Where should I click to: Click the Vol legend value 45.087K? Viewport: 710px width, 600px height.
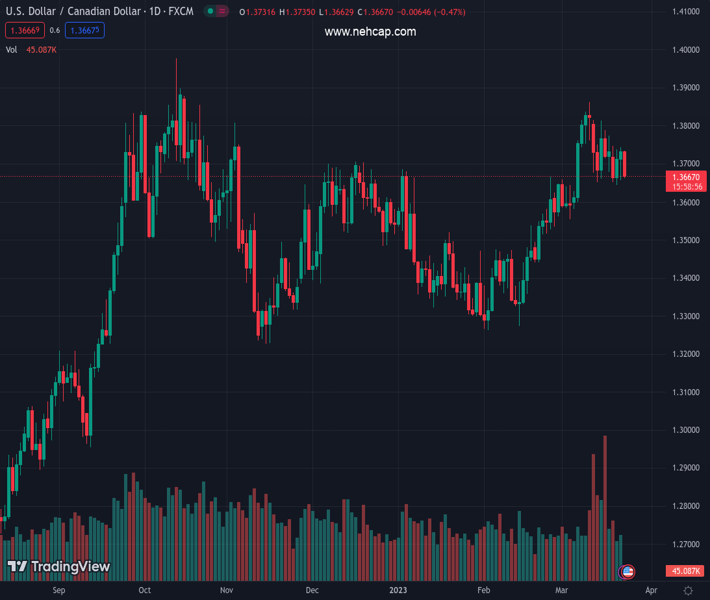click(x=41, y=50)
